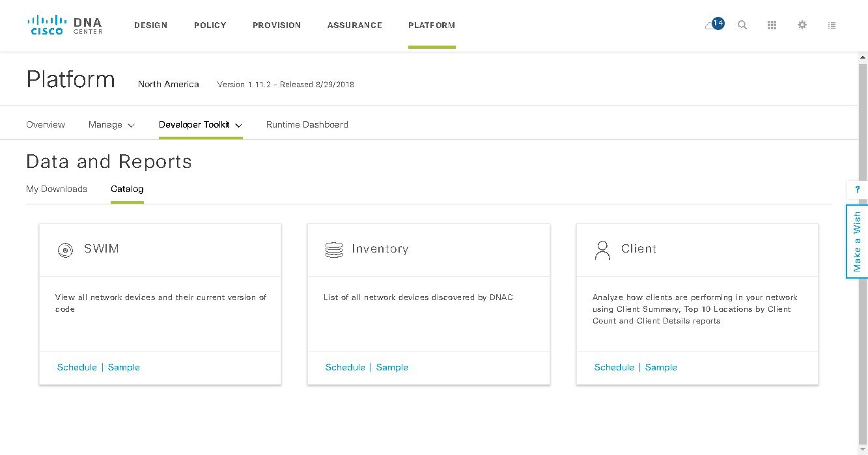Schedule the SWIM report
Viewport: 868px width, 455px height.
click(77, 367)
